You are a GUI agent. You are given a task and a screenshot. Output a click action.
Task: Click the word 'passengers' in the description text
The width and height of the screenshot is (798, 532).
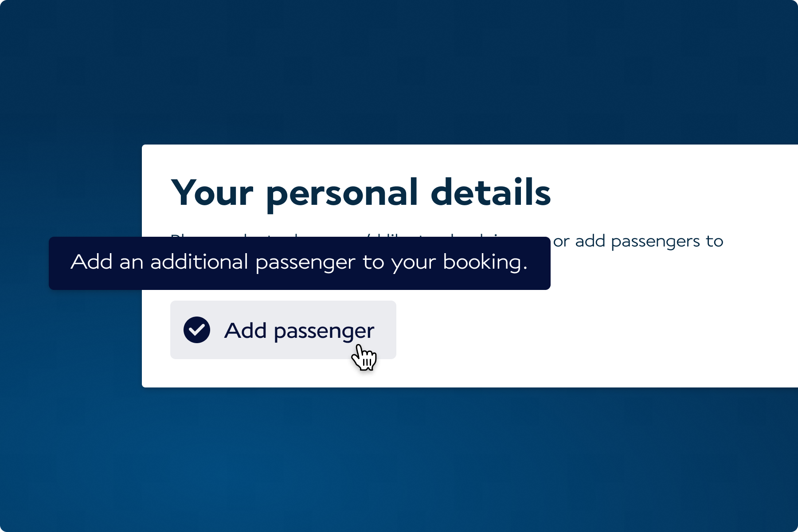[x=656, y=242]
